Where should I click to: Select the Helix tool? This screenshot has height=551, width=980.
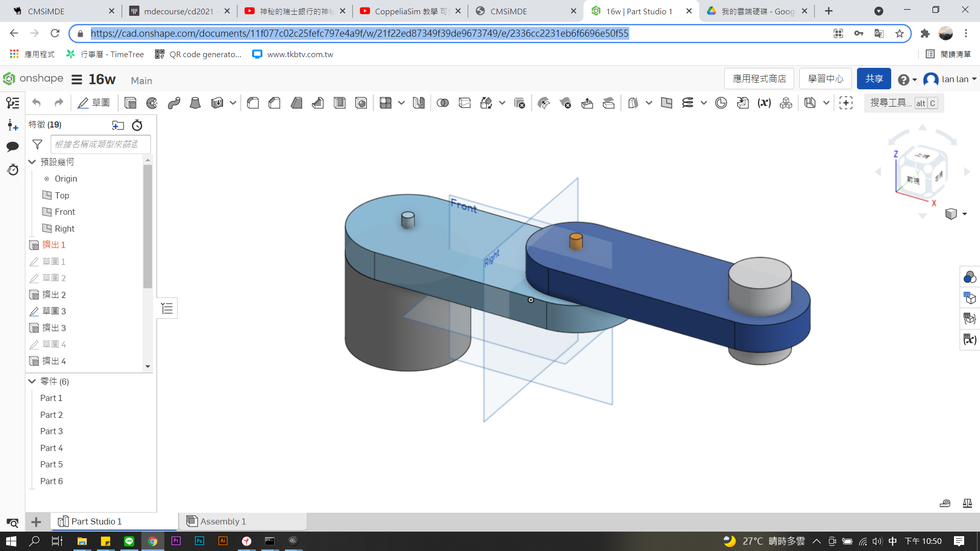click(x=688, y=103)
